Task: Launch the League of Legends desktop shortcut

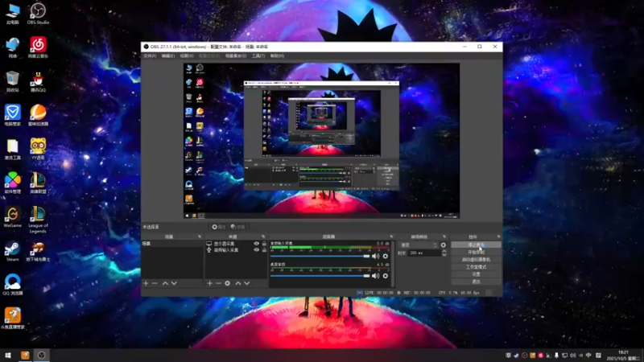Action: (38, 219)
